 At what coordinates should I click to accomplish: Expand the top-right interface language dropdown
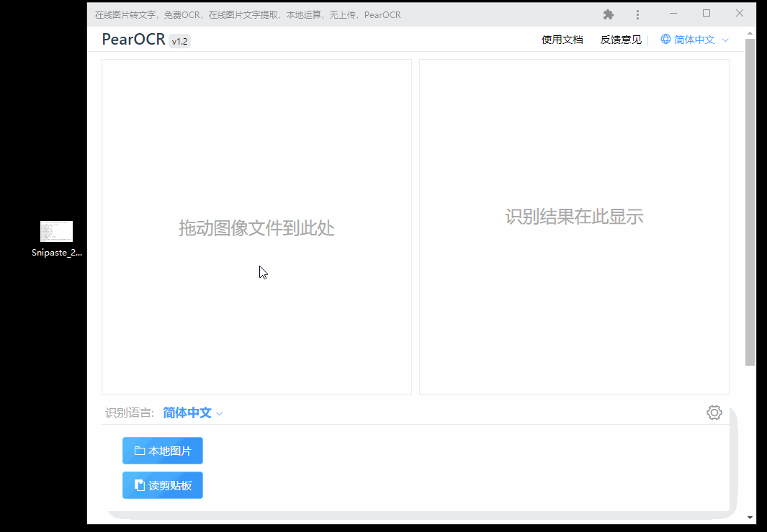pos(725,40)
